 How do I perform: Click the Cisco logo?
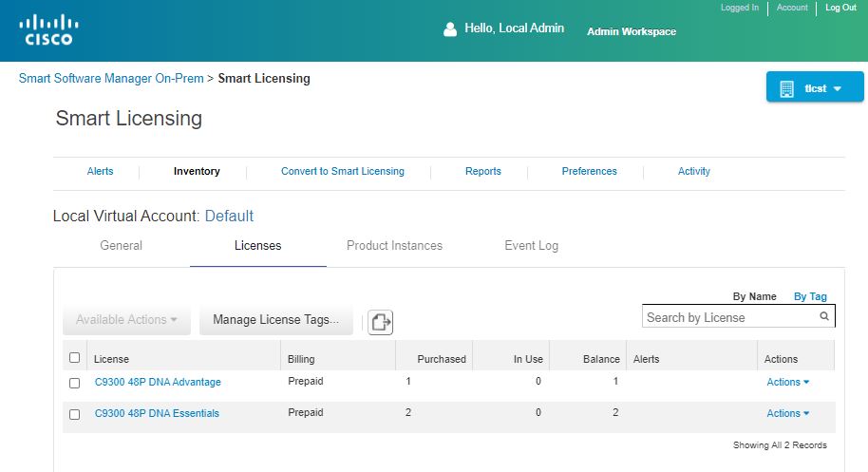[48, 29]
